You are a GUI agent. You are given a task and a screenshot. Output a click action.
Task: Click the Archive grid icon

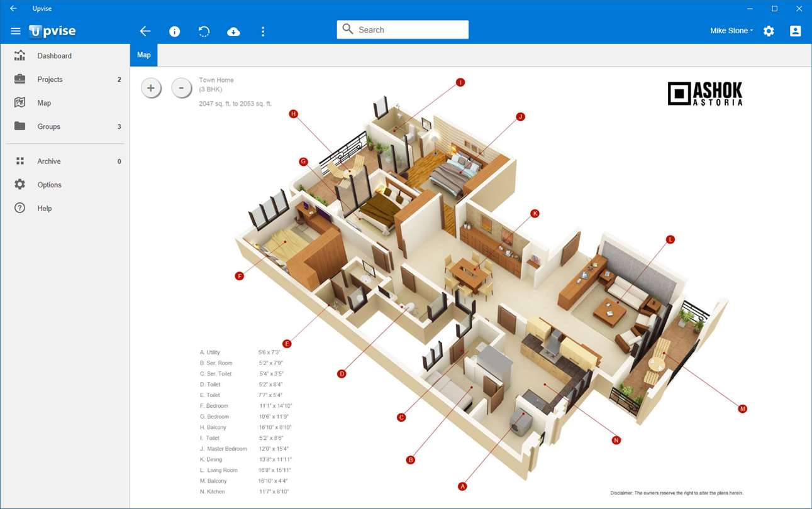(x=19, y=161)
